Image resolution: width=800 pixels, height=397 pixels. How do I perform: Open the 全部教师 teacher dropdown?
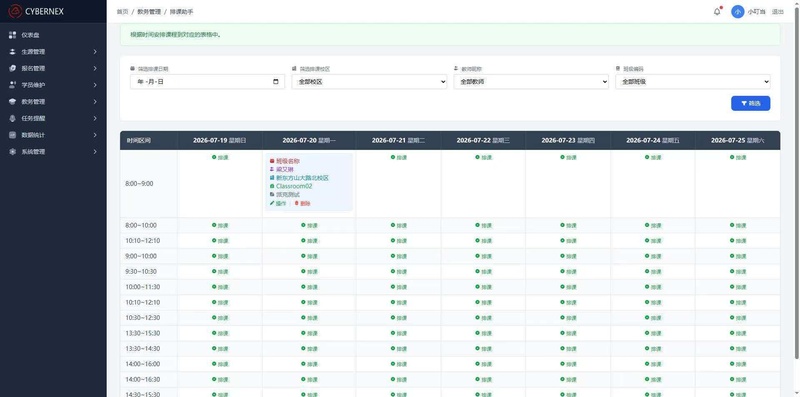531,82
